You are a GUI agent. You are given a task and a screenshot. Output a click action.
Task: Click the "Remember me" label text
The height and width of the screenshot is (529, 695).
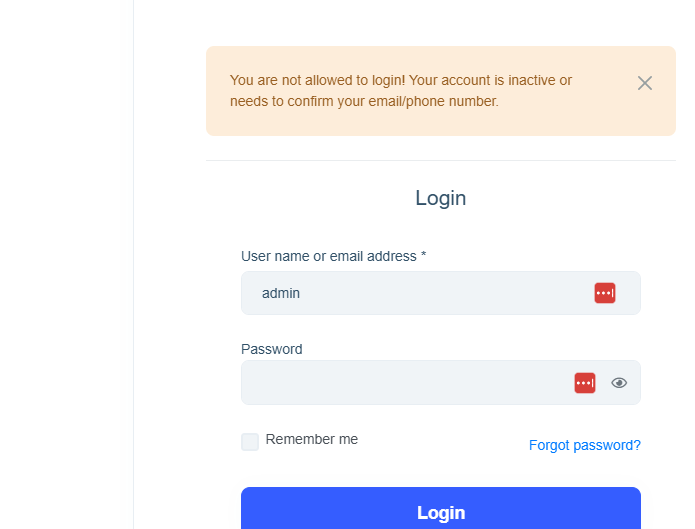[311, 439]
